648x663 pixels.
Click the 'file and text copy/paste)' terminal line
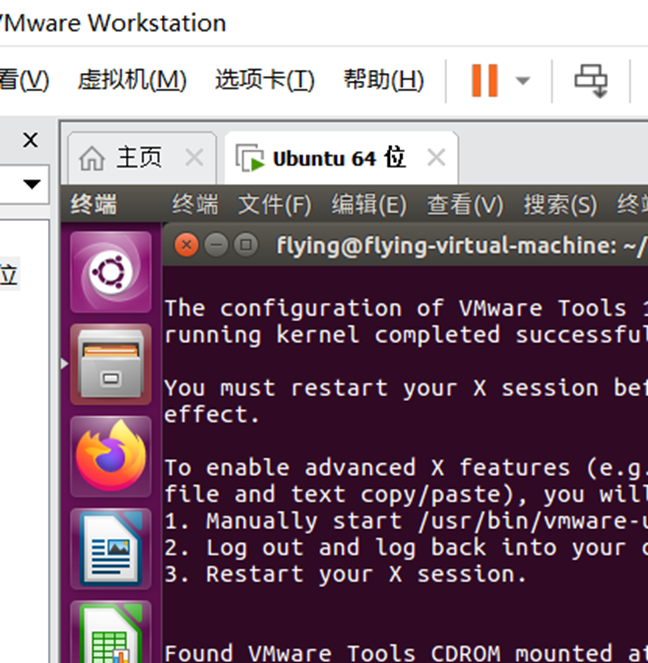pos(406,494)
